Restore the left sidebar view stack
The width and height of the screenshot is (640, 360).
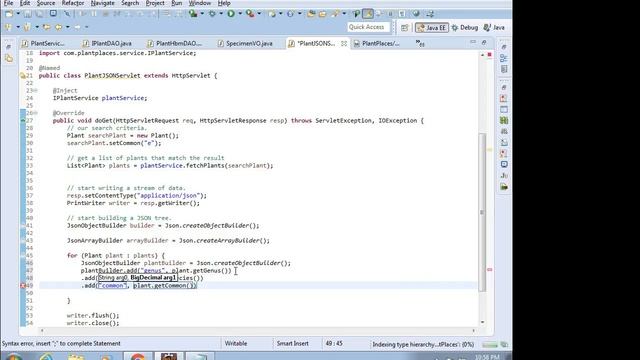tap(9, 47)
